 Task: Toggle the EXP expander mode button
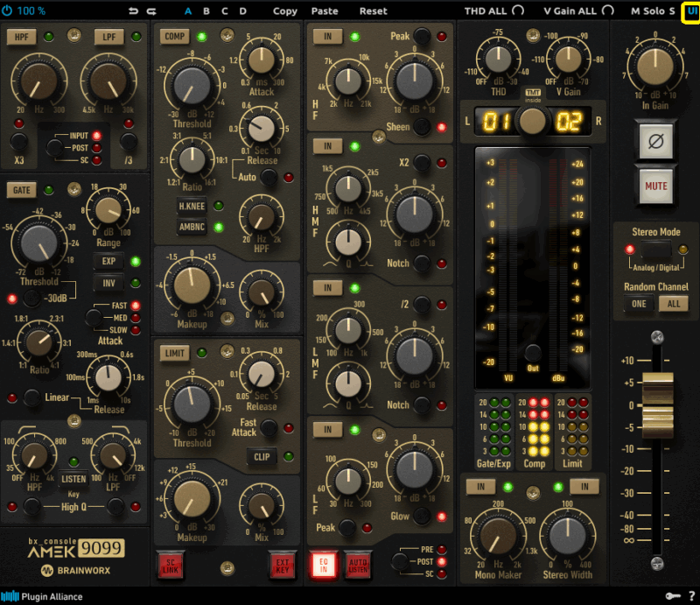click(108, 261)
